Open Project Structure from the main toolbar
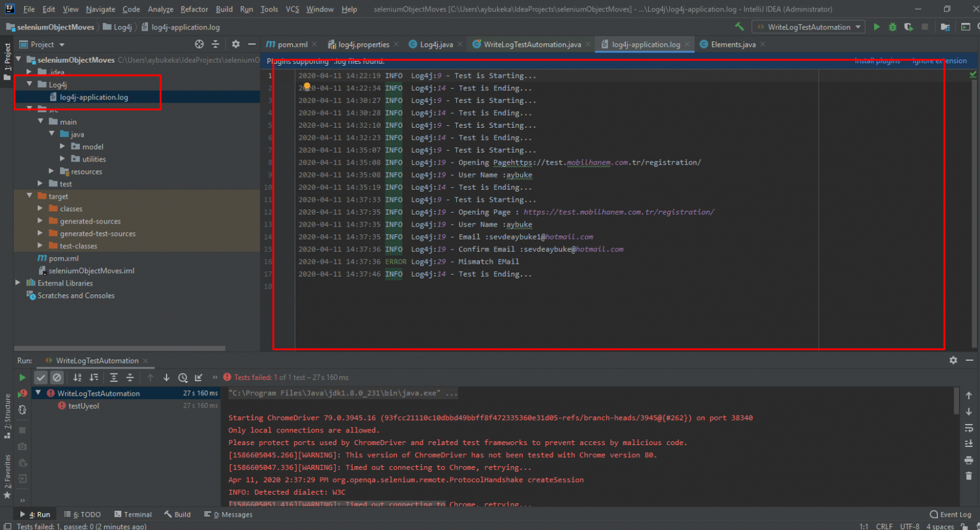This screenshot has height=530, width=980. 946,27
